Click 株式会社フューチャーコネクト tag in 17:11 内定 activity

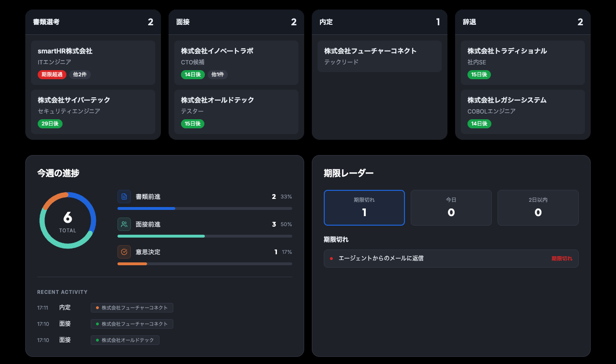click(x=132, y=308)
